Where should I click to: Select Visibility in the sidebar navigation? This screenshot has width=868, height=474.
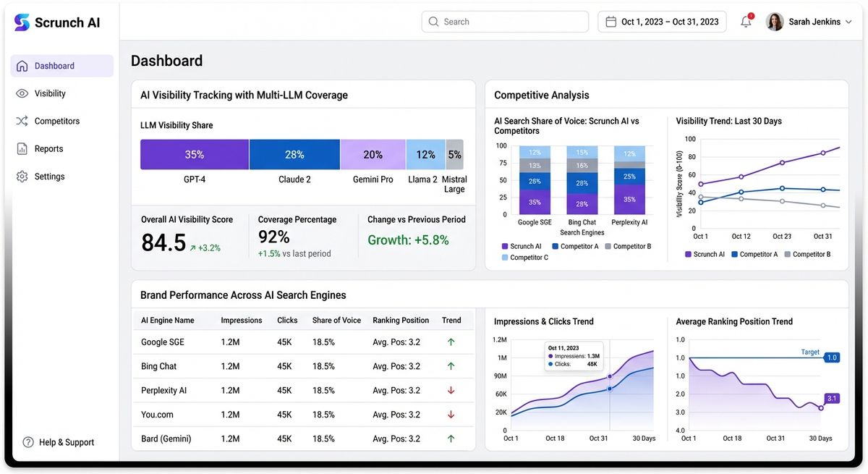pos(49,93)
